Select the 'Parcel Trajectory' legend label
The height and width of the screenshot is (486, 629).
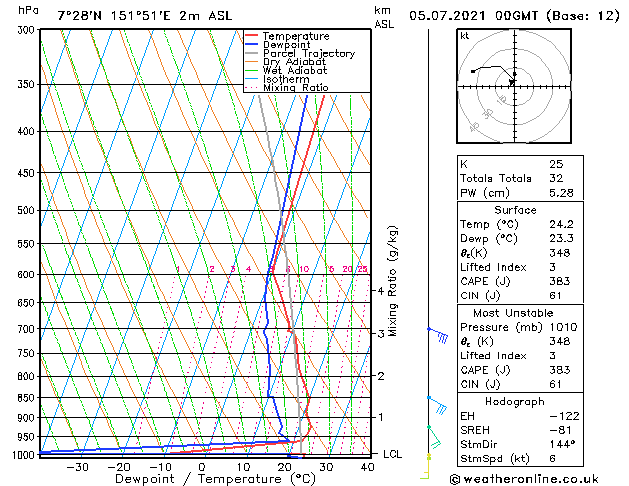point(309,53)
